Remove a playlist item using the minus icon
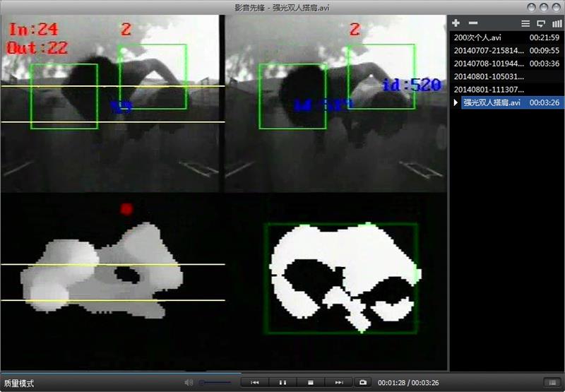The width and height of the screenshot is (565, 392). (473, 23)
